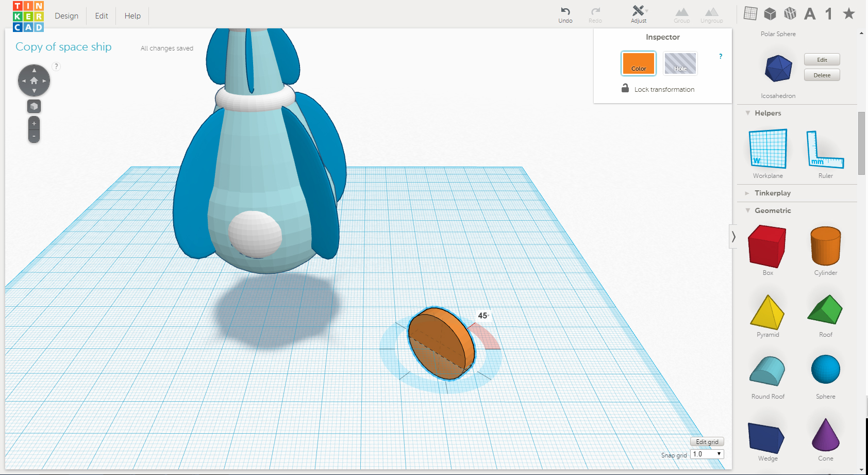
Task: Pick the green Roof shape
Action: click(825, 309)
